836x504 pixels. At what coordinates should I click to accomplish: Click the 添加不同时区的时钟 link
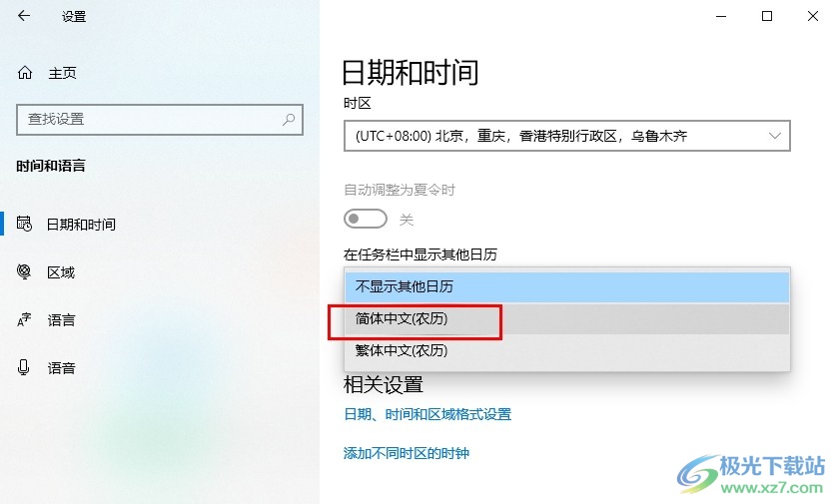coord(407,453)
